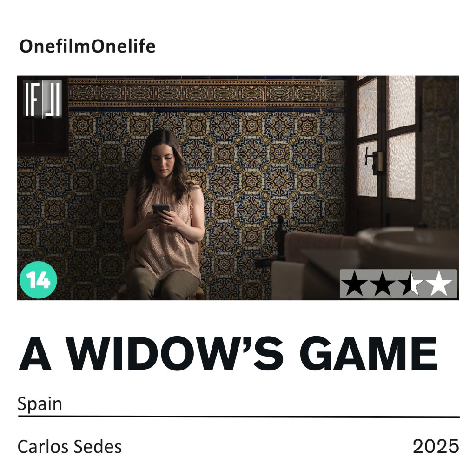The height and width of the screenshot is (476, 476).
Task: Click the release year 2025
Action: click(x=436, y=446)
